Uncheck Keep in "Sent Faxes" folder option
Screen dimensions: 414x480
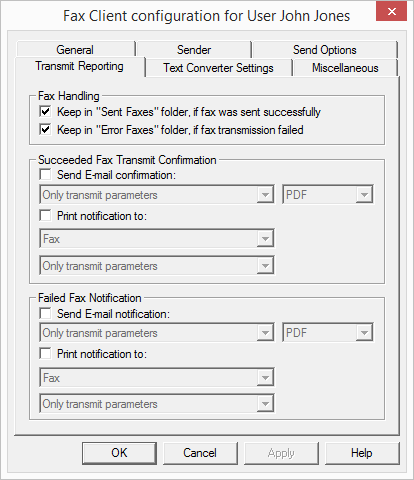[x=45, y=112]
